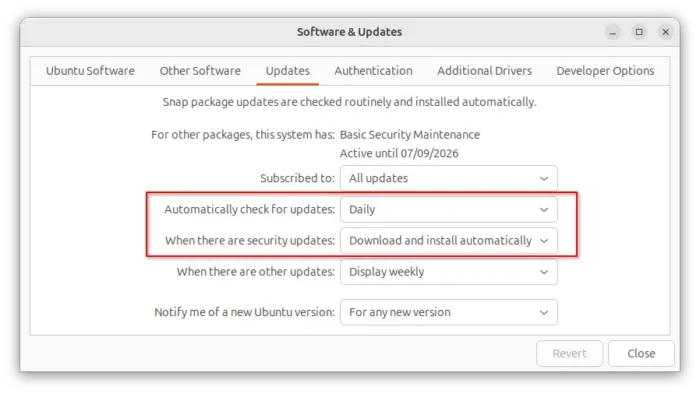Screen dimensions: 700x394
Task: Open the Additional Drivers tab
Action: click(484, 71)
